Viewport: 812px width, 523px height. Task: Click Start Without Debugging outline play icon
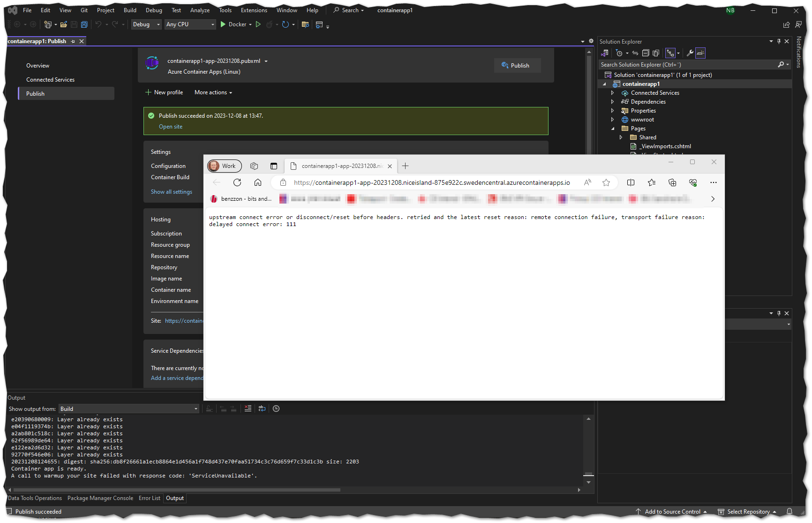tap(258, 24)
